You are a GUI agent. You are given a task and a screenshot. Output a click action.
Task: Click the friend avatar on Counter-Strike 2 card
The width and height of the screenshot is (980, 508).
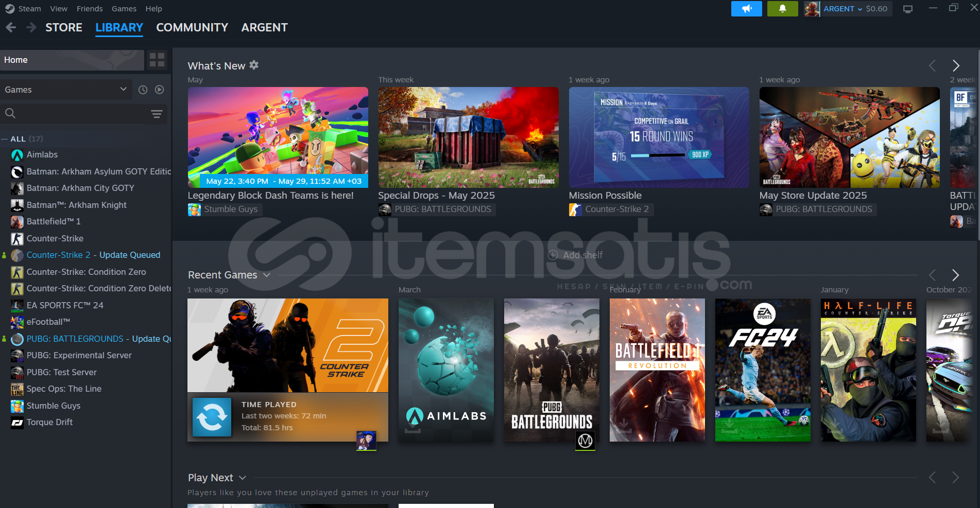click(x=366, y=441)
